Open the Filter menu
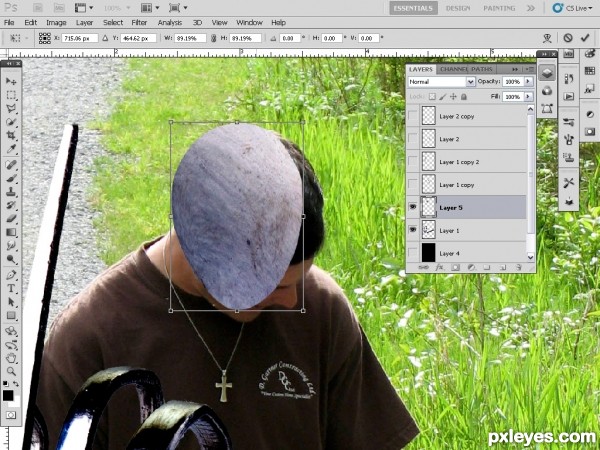600x450 pixels. point(139,23)
